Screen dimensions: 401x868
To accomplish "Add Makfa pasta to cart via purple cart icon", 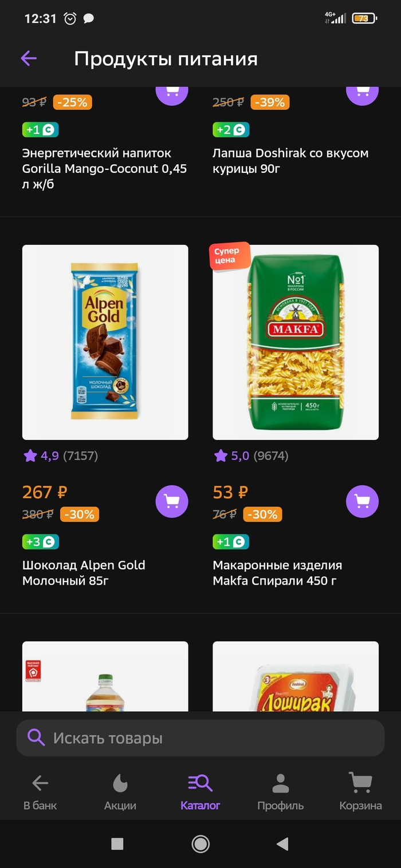I will click(362, 501).
